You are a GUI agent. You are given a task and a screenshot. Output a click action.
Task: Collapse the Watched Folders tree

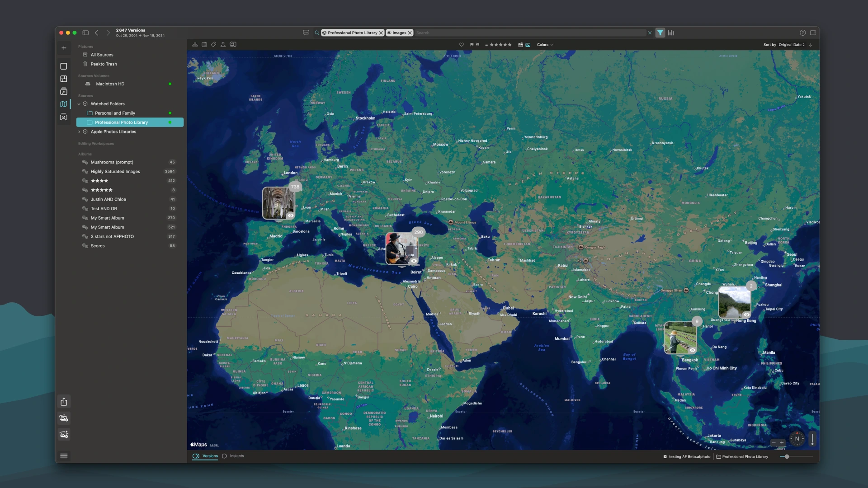pos(79,104)
